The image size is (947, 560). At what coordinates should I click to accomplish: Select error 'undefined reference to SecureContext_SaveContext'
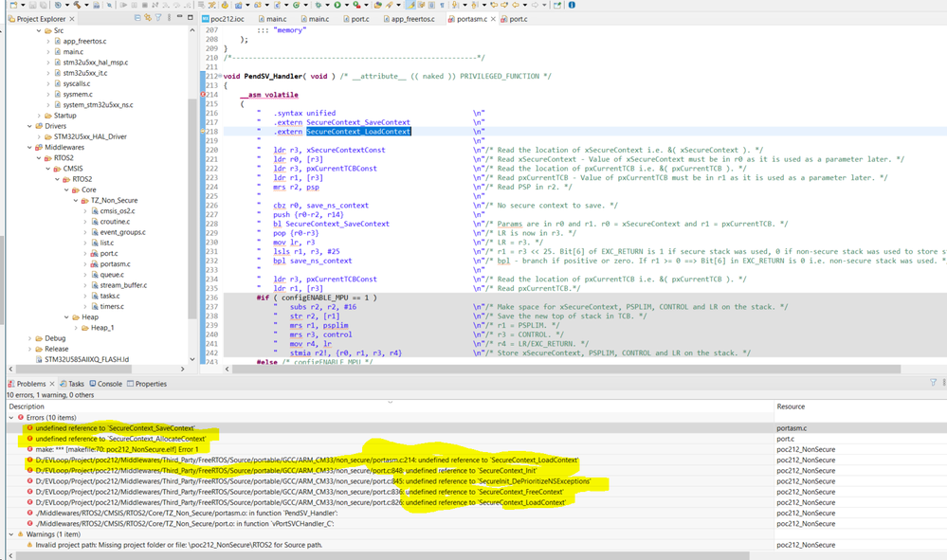coord(115,428)
